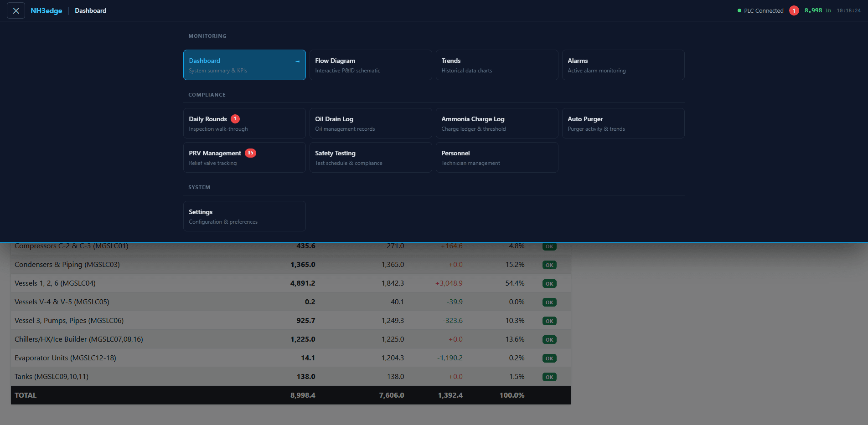Open the Flow Diagram schematic view
This screenshot has height=425, width=868.
point(370,65)
